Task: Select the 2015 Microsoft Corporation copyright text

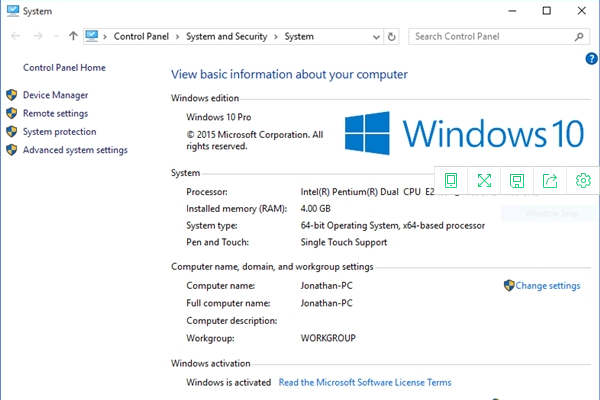Action: pos(255,140)
